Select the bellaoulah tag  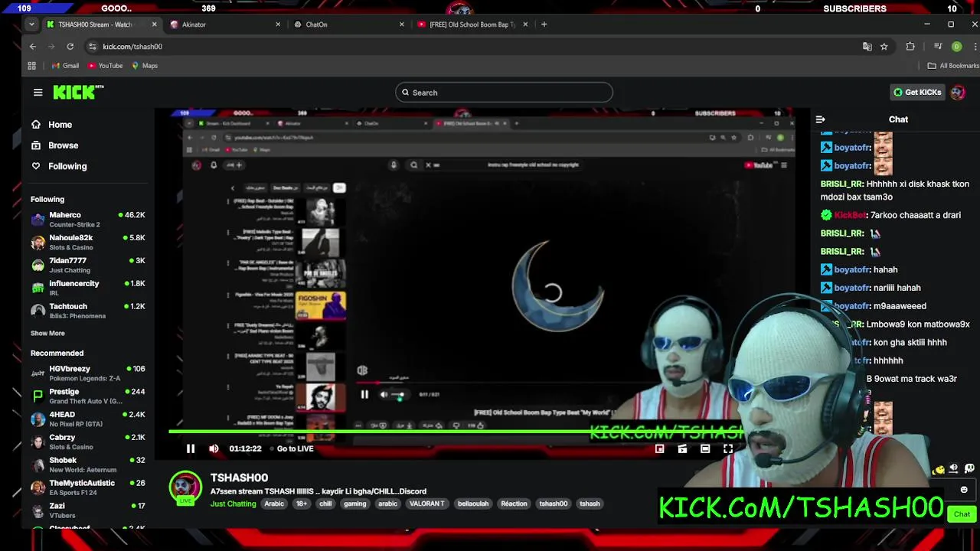[x=473, y=504]
